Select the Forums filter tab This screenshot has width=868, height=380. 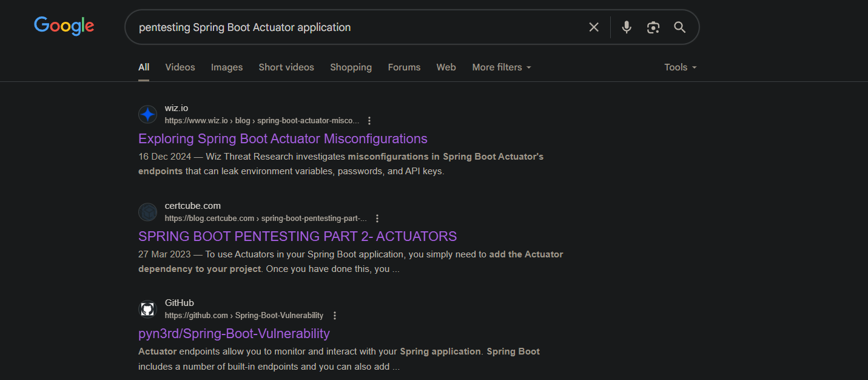(404, 67)
